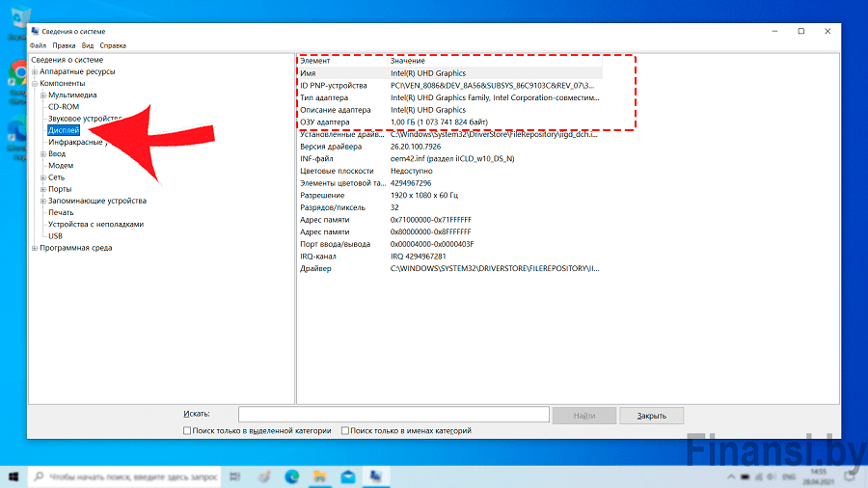Select root node Сведения о системе

point(67,60)
